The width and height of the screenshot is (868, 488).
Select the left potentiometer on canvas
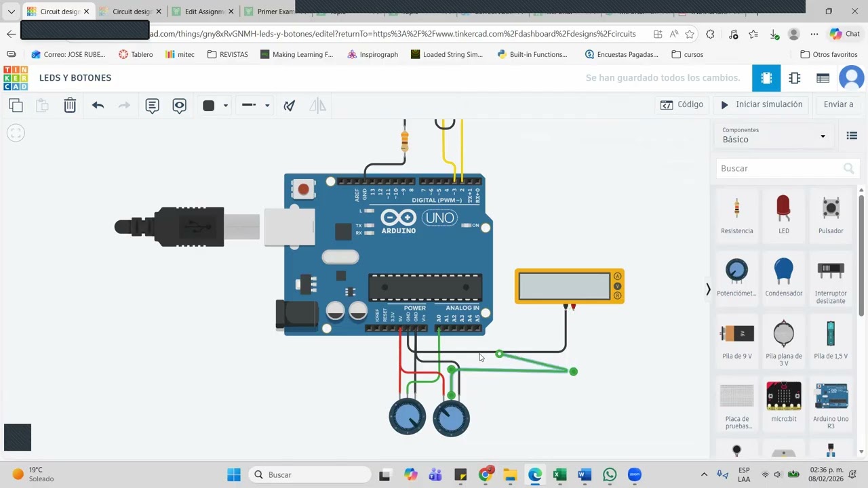(408, 418)
